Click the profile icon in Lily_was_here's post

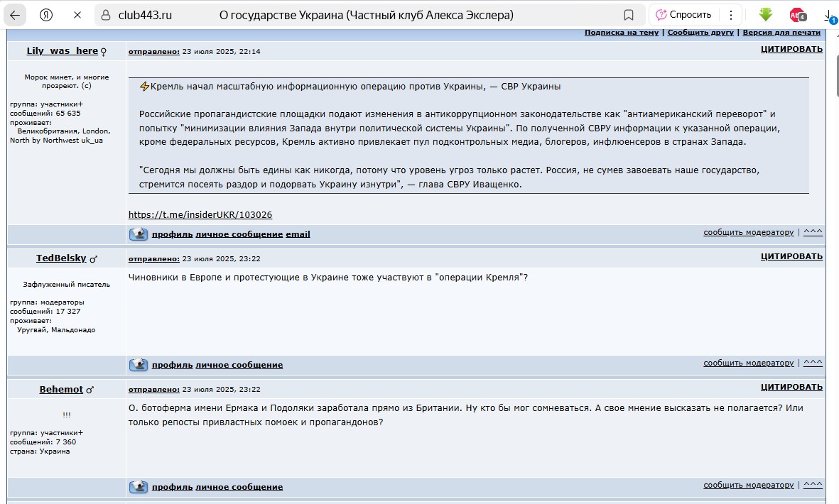(138, 234)
